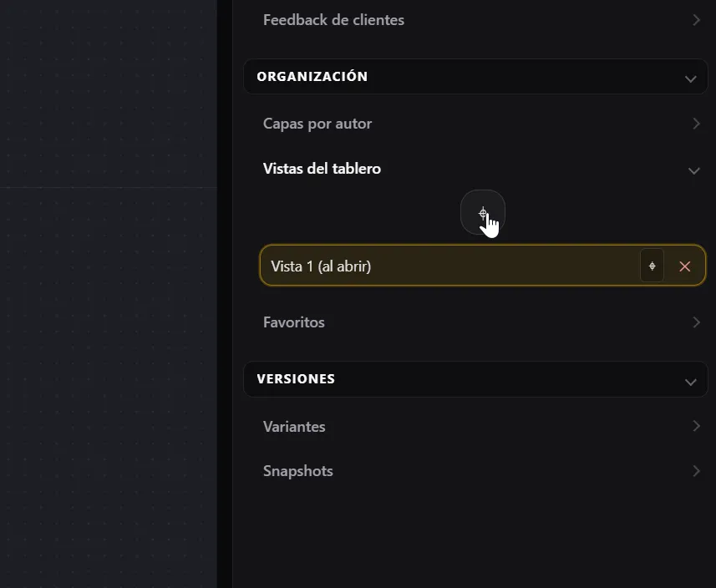Image resolution: width=716 pixels, height=588 pixels.
Task: Collapse the VERSIONES section header
Action: (x=475, y=379)
